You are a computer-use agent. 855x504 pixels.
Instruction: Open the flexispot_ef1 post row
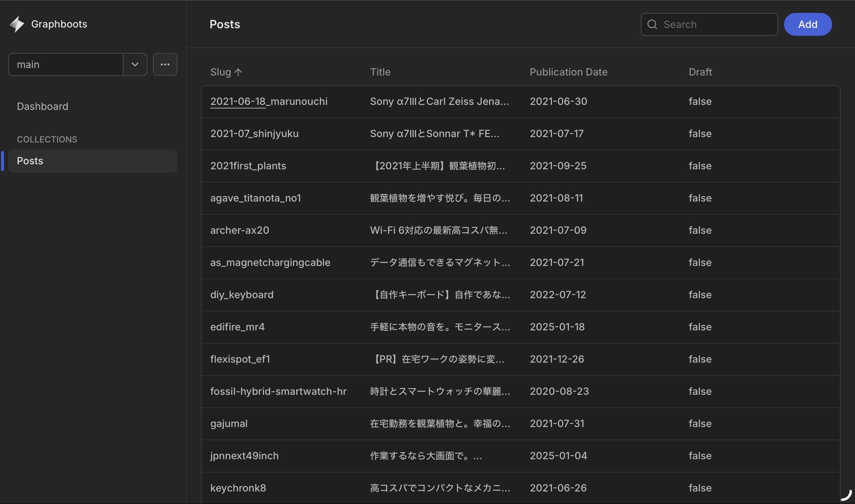[x=240, y=359]
